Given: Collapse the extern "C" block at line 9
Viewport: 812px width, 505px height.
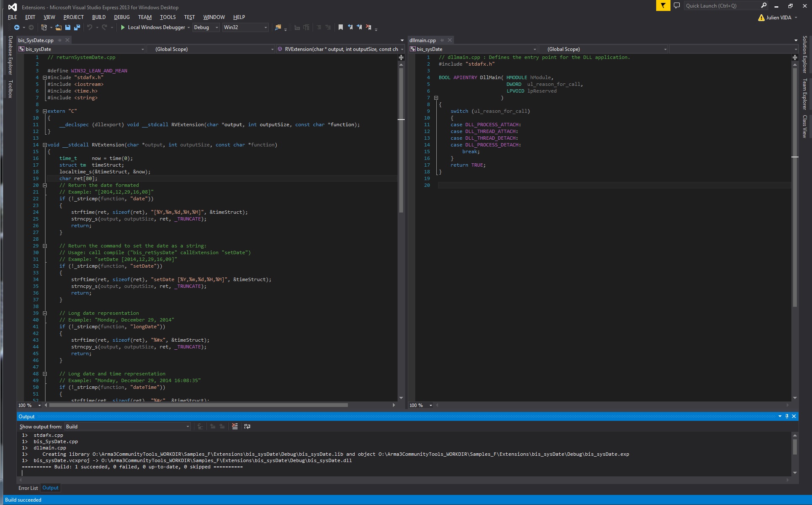Looking at the screenshot, I should 45,111.
